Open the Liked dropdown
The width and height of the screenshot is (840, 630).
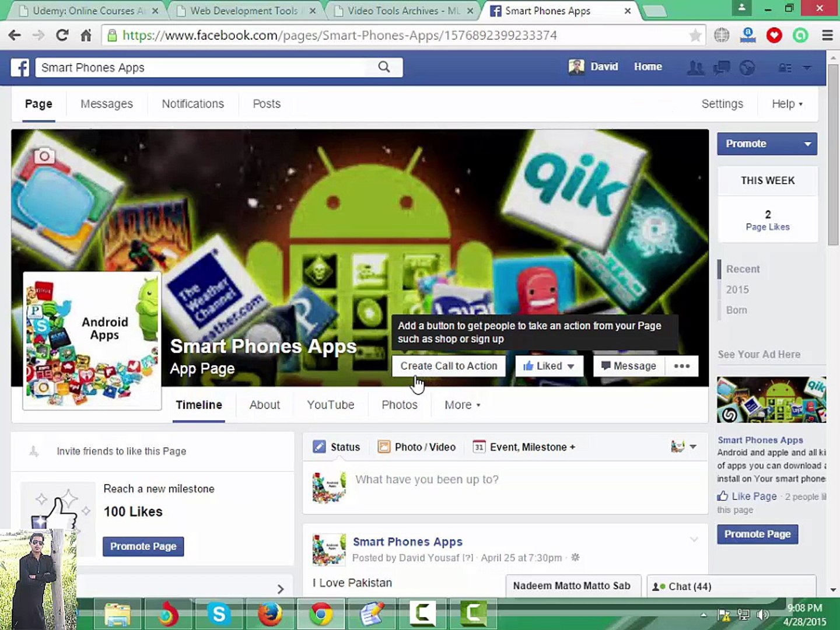click(549, 366)
